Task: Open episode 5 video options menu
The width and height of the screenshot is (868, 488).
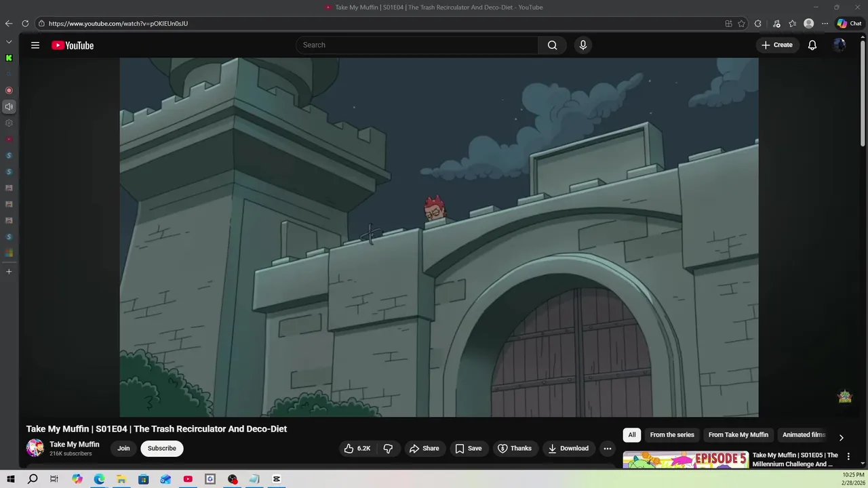Action: (x=848, y=457)
